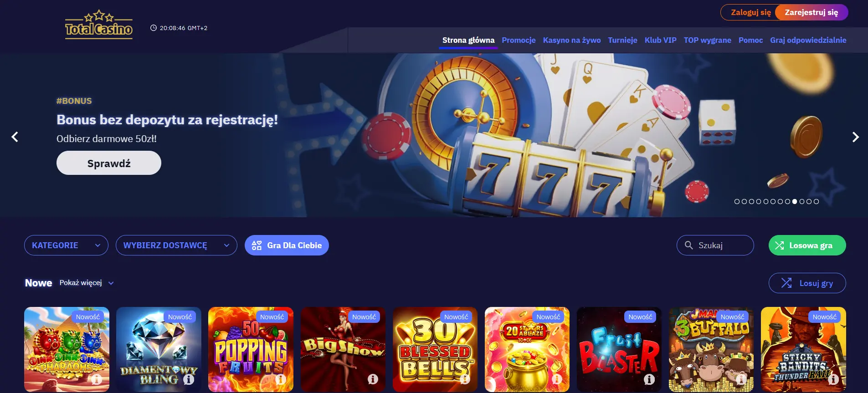Click the TotalCasino logo
This screenshot has width=868, height=393.
[x=99, y=25]
